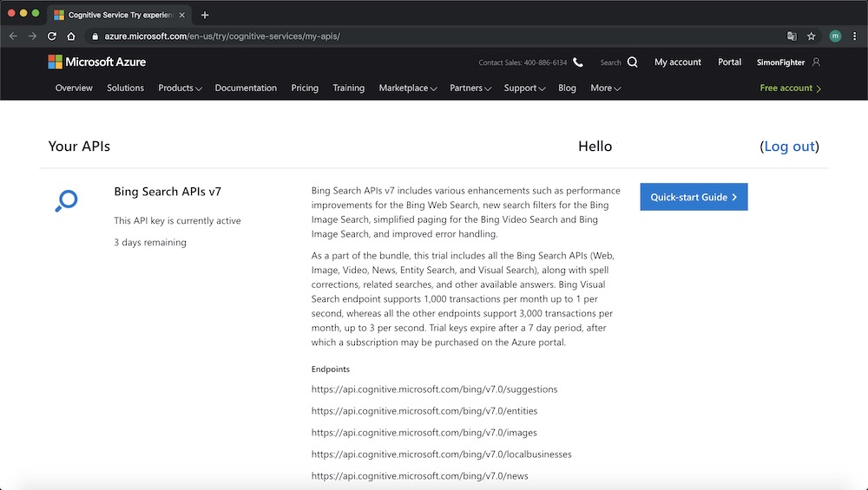Open the Azure search magnifier icon
This screenshot has height=490, width=868.
(632, 62)
